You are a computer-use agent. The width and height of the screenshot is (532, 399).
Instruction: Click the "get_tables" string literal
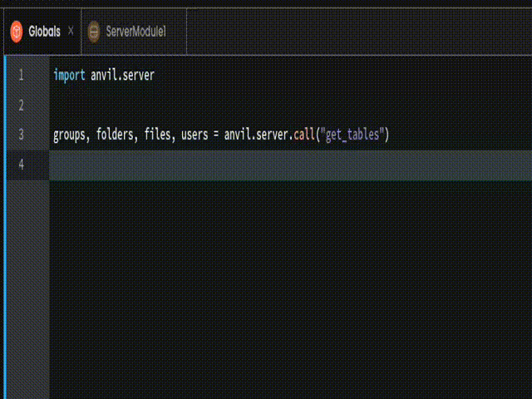pos(352,135)
